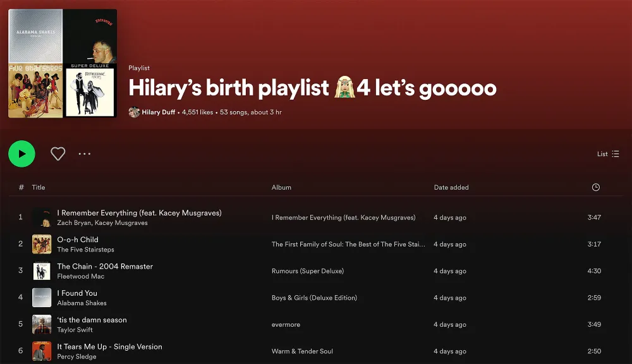The height and width of the screenshot is (364, 632).
Task: Click the album art for The Chain
Action: pos(42,270)
